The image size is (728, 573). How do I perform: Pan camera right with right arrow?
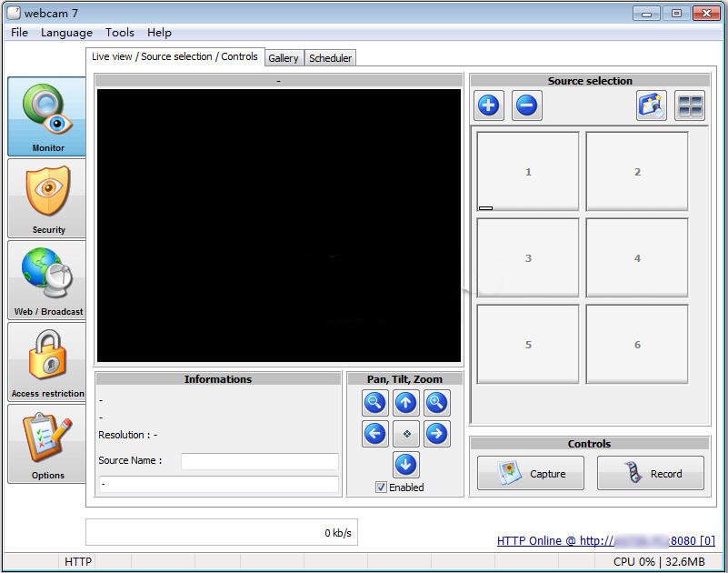436,434
